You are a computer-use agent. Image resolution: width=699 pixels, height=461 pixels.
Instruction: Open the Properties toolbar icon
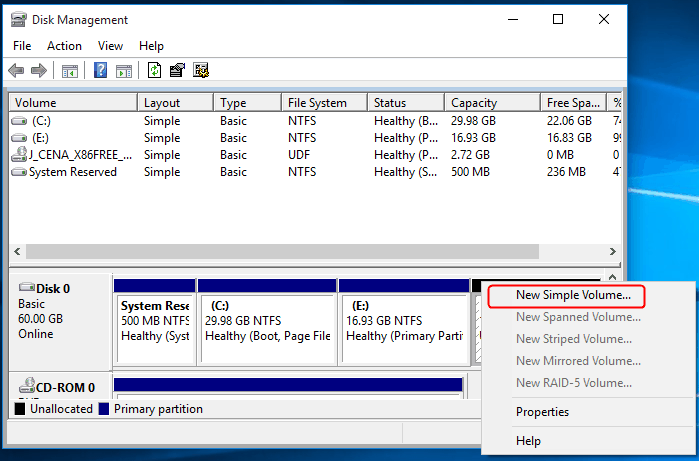coord(177,70)
